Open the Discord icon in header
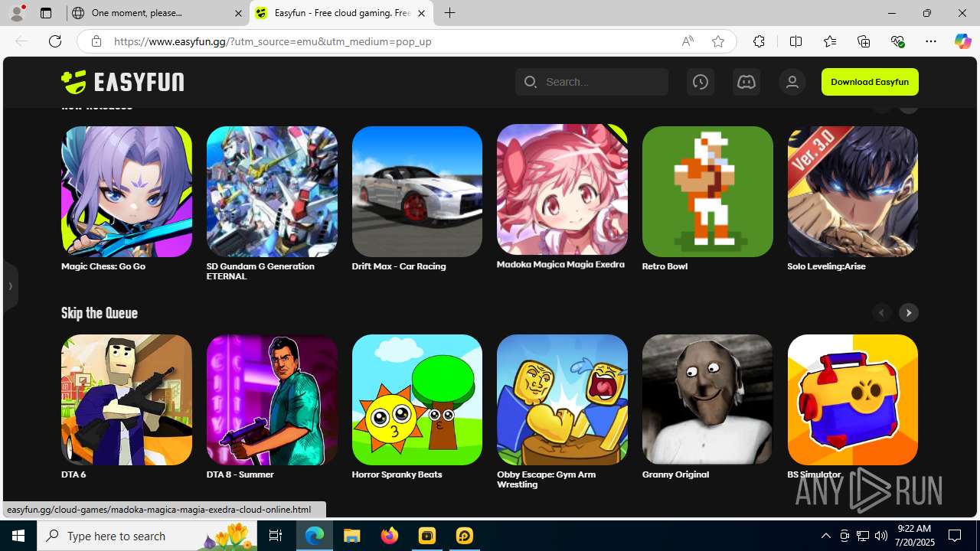 click(746, 82)
